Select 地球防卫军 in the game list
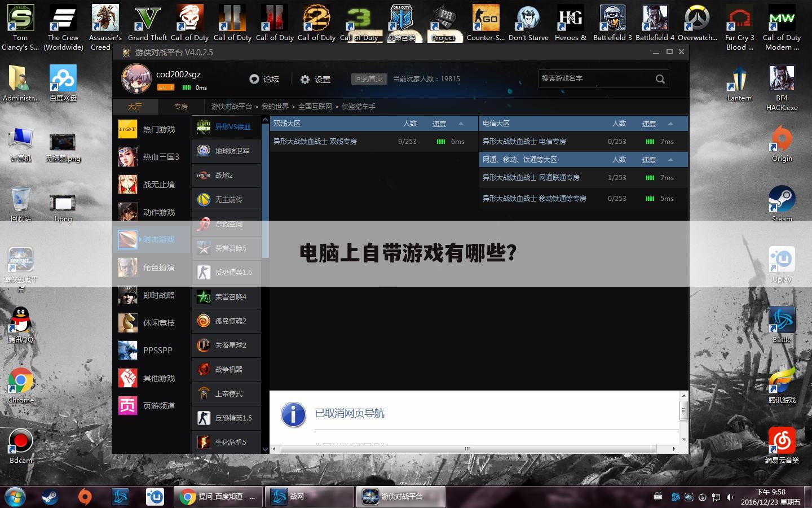Image resolution: width=812 pixels, height=508 pixels. (227, 151)
